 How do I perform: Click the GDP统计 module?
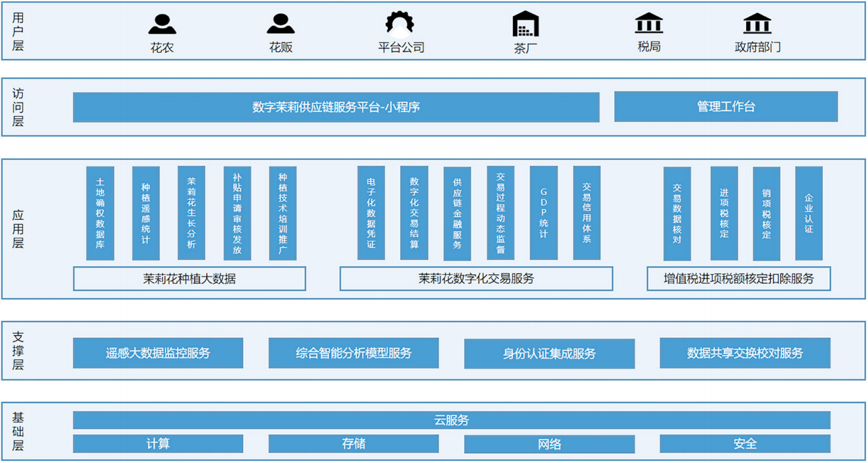(543, 213)
